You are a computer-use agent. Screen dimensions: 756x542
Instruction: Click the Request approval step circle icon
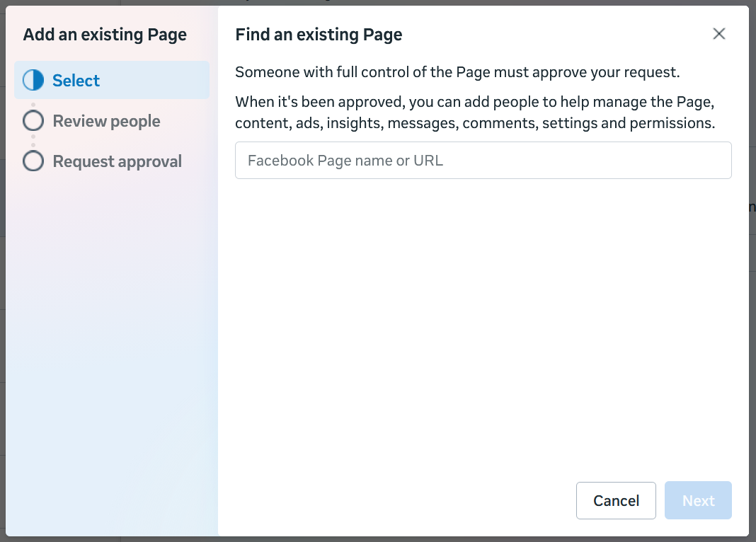33,161
